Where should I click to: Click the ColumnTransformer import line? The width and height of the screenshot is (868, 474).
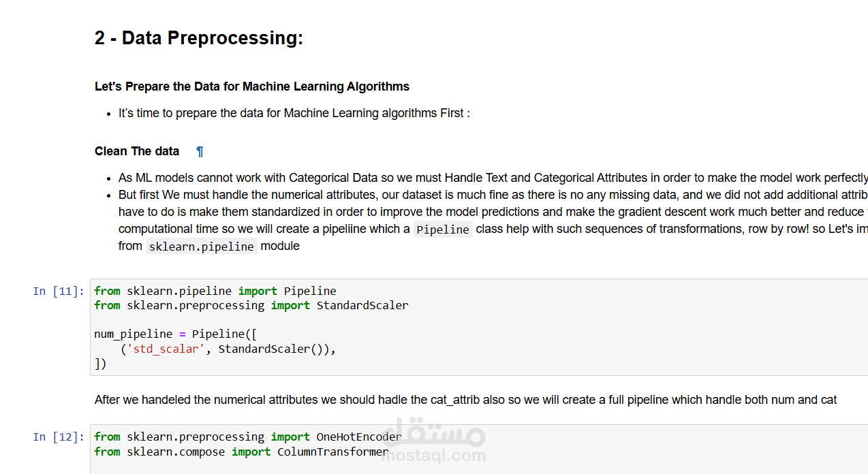pos(241,452)
